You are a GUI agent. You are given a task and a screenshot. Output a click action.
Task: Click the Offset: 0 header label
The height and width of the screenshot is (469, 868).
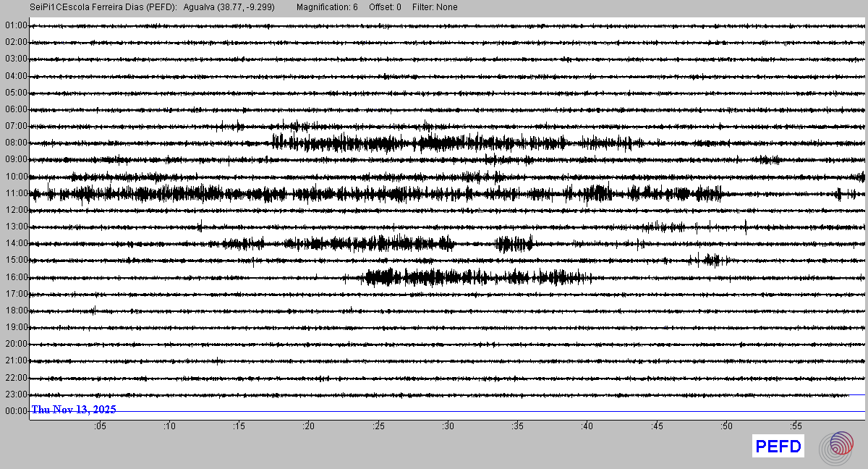384,7
